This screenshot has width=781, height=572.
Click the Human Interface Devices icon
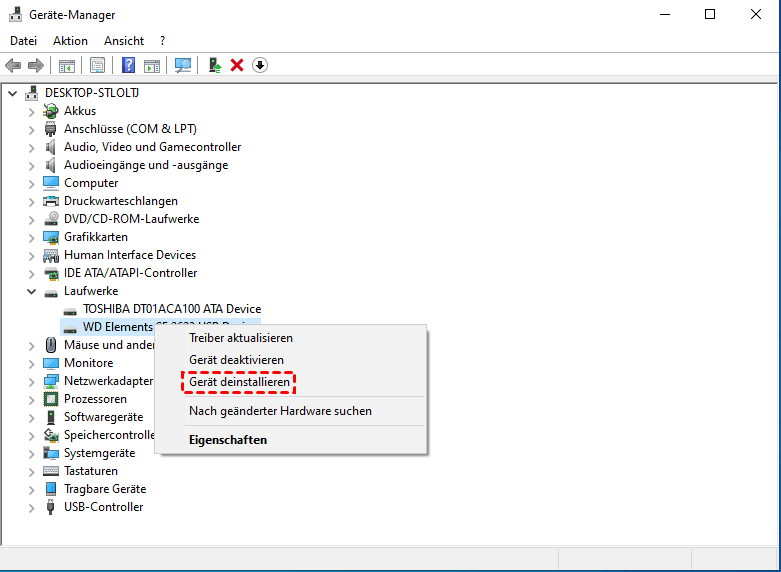coord(51,255)
